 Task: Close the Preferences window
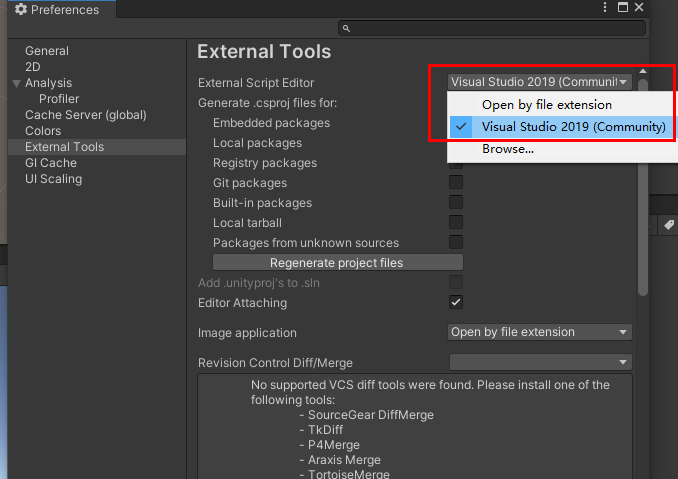[x=639, y=7]
